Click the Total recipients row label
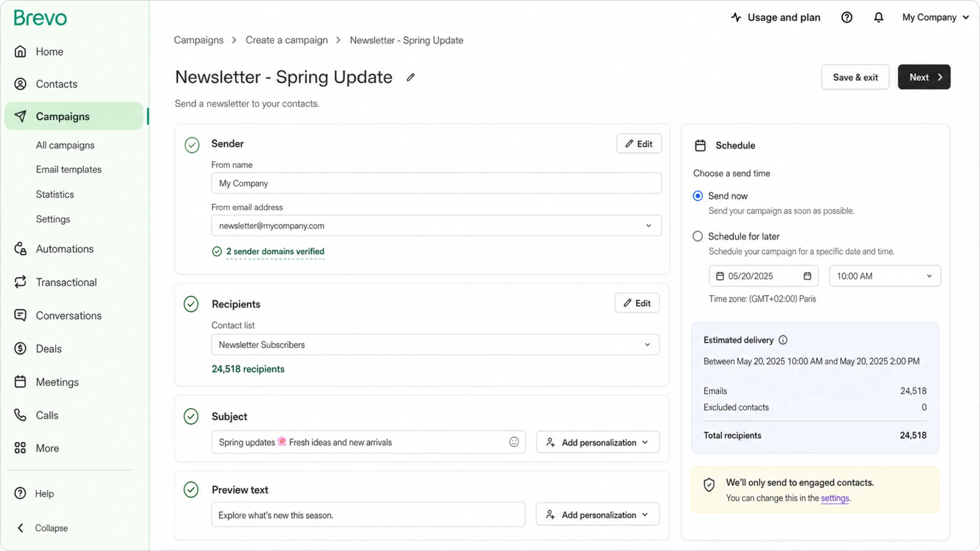This screenshot has width=980, height=551. (732, 436)
